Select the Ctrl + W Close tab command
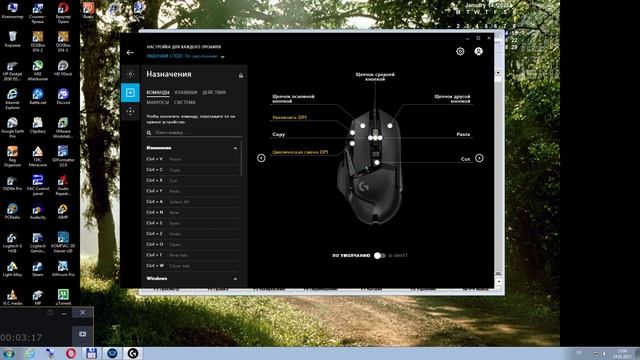Viewport: 640px width, 360px height. tap(192, 265)
